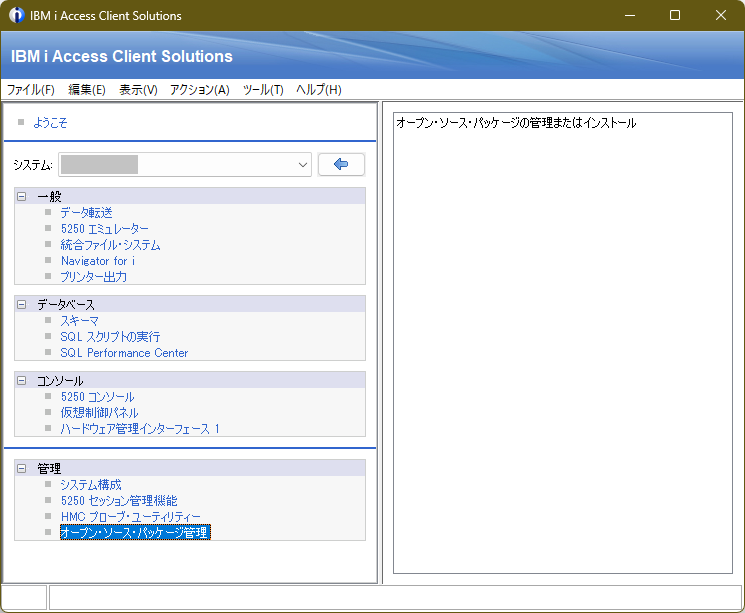Viewport: 745px width, 613px height.
Task: Launch データ転送
Action: (x=86, y=213)
